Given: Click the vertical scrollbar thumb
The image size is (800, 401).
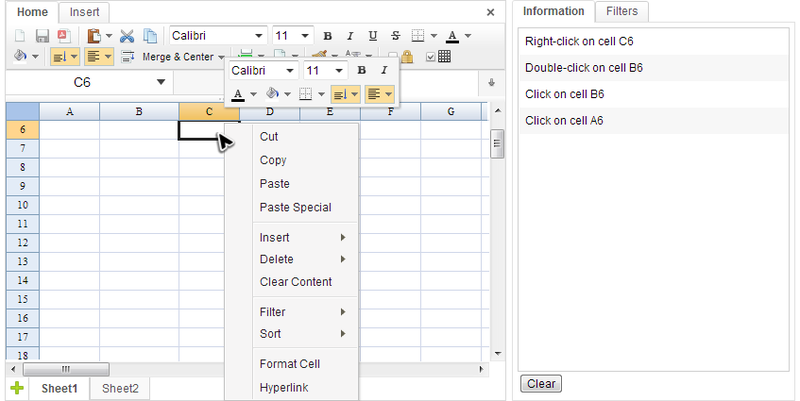Looking at the screenshot, I should coord(497,144).
